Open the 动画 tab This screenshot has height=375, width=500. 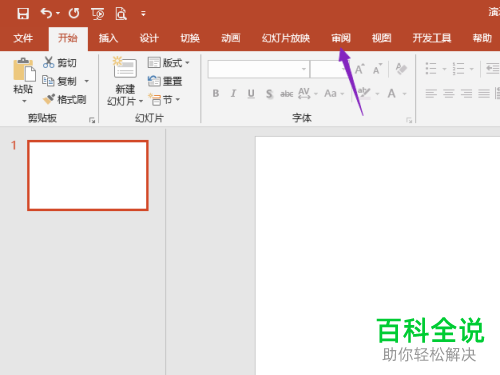point(231,38)
